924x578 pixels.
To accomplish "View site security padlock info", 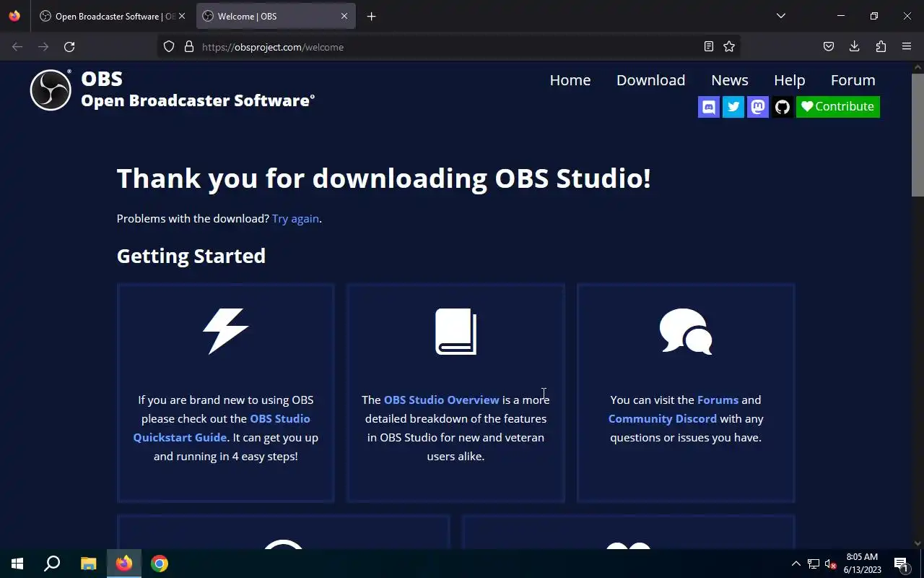I will 189,47.
